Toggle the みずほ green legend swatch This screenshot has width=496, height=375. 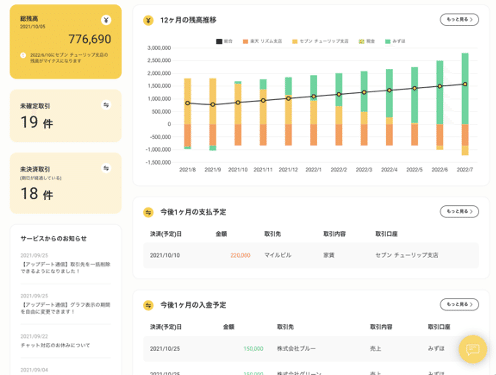(388, 41)
